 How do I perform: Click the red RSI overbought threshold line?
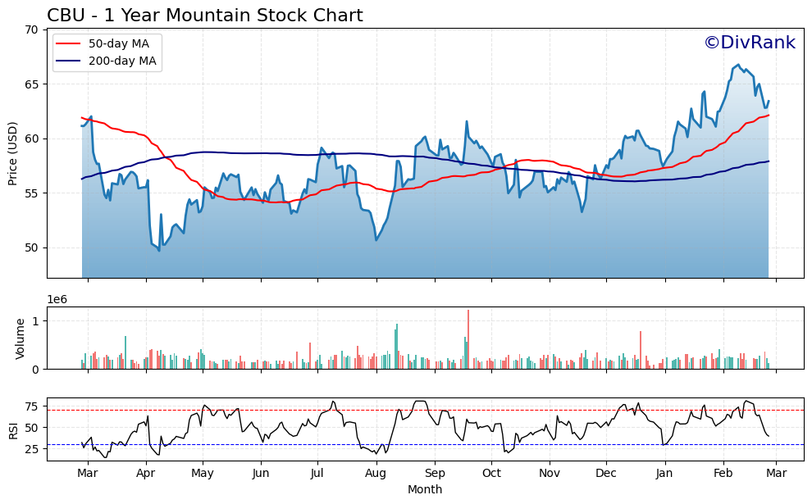(410, 410)
